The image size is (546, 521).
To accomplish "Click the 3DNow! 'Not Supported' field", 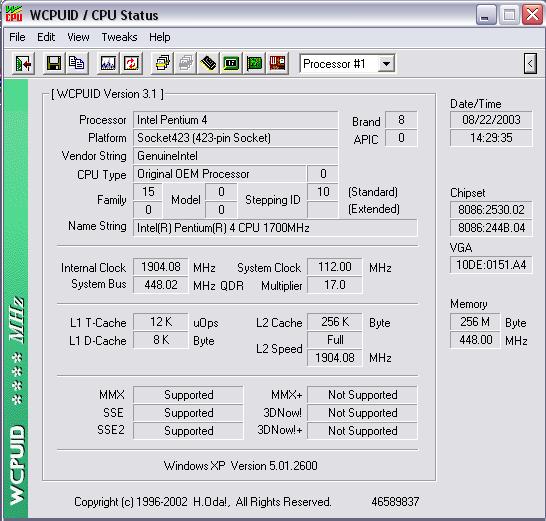I will 362,413.
